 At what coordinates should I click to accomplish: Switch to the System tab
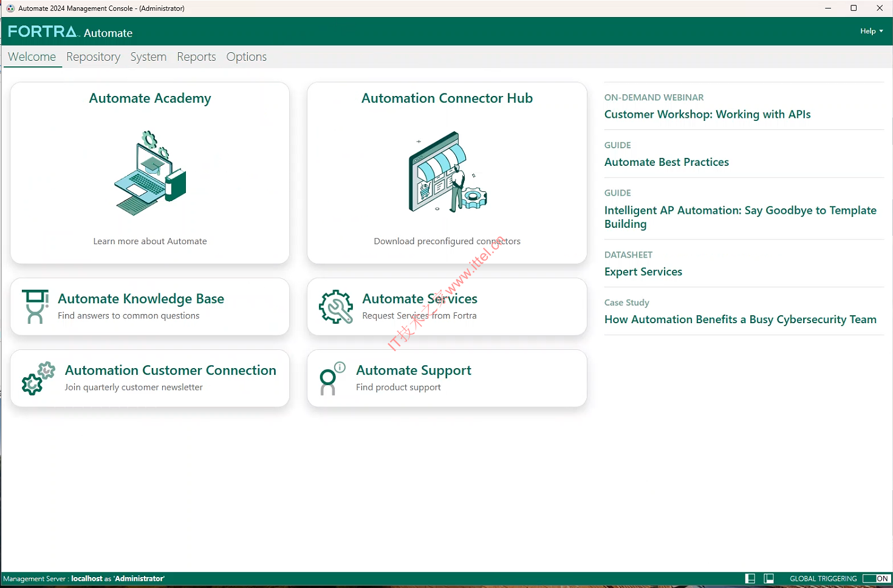tap(148, 56)
